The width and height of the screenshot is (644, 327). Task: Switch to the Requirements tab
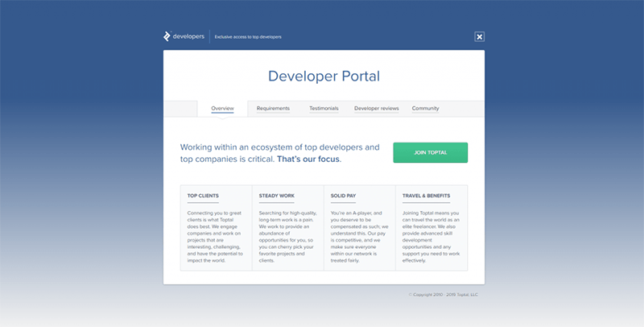click(273, 109)
